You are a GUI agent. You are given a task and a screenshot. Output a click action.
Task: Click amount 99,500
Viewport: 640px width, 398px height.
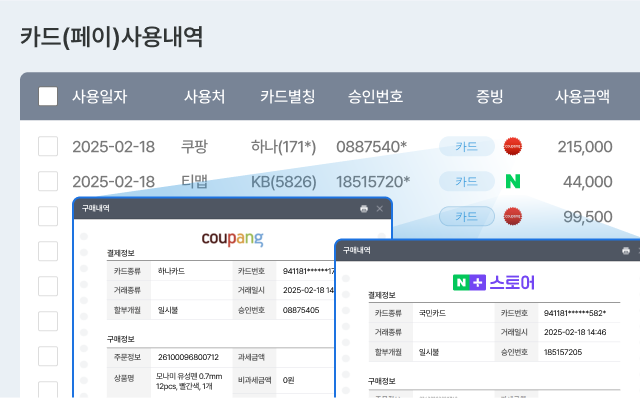point(588,217)
